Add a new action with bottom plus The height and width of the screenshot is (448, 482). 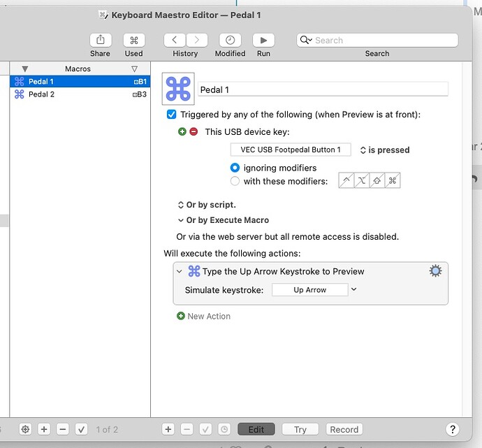[168, 429]
